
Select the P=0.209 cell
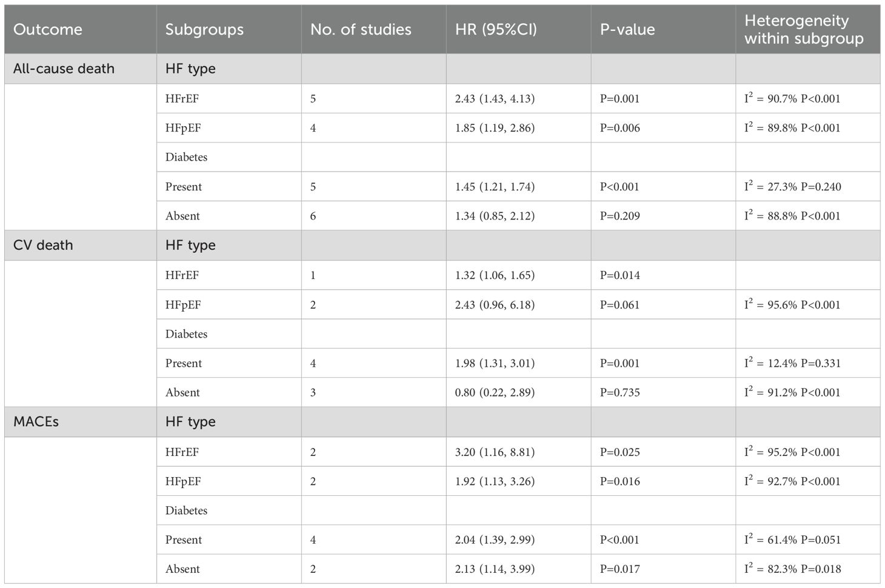click(x=619, y=216)
